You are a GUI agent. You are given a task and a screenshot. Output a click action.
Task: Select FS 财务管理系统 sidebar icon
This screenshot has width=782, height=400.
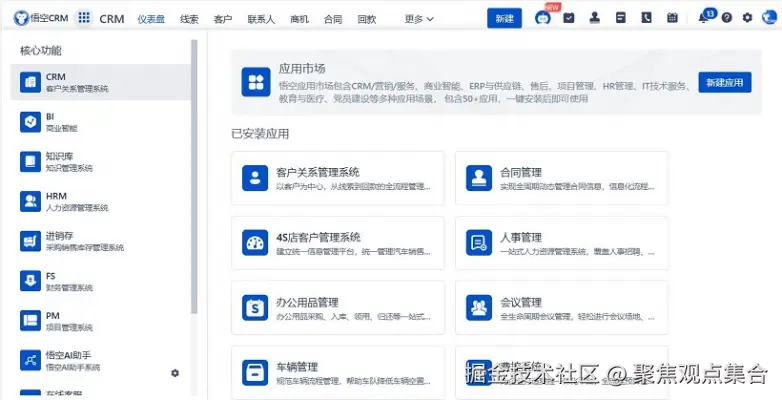click(30, 281)
